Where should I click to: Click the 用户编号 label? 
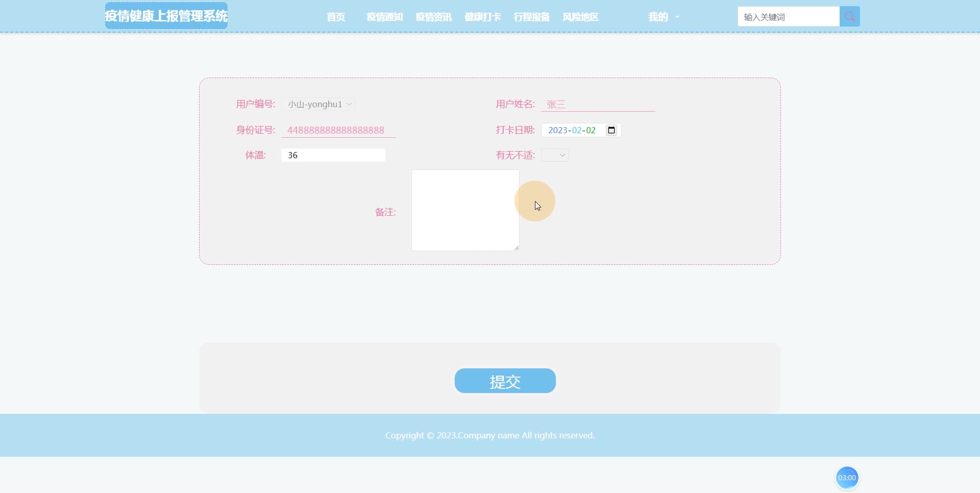(x=255, y=104)
